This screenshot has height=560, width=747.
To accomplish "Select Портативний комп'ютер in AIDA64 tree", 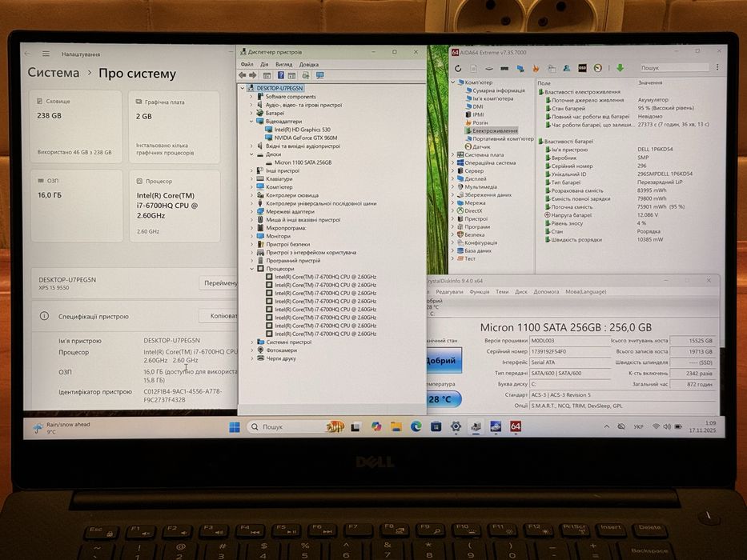I will coord(503,138).
